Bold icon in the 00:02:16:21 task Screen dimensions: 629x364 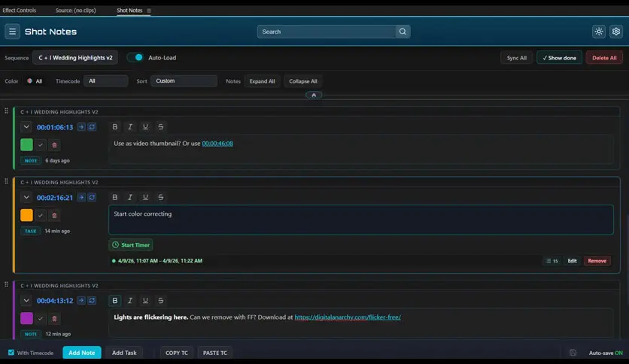click(114, 197)
